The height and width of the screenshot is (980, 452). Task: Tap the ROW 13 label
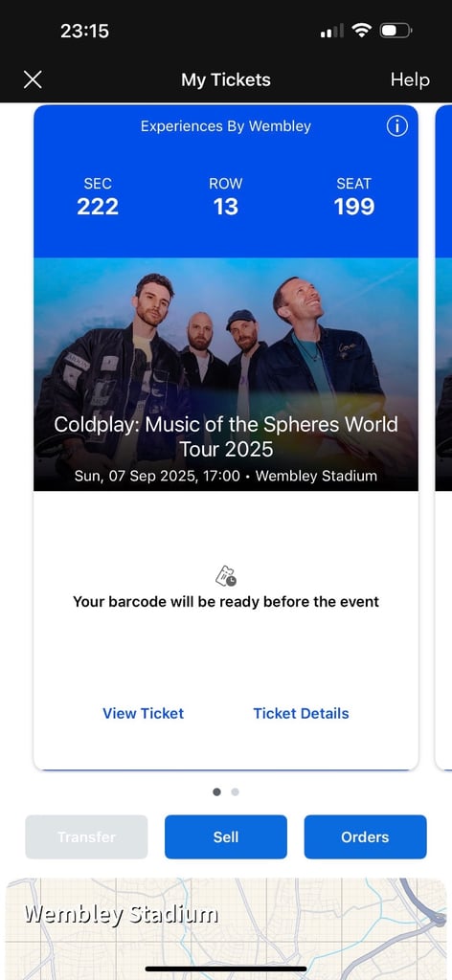226,196
